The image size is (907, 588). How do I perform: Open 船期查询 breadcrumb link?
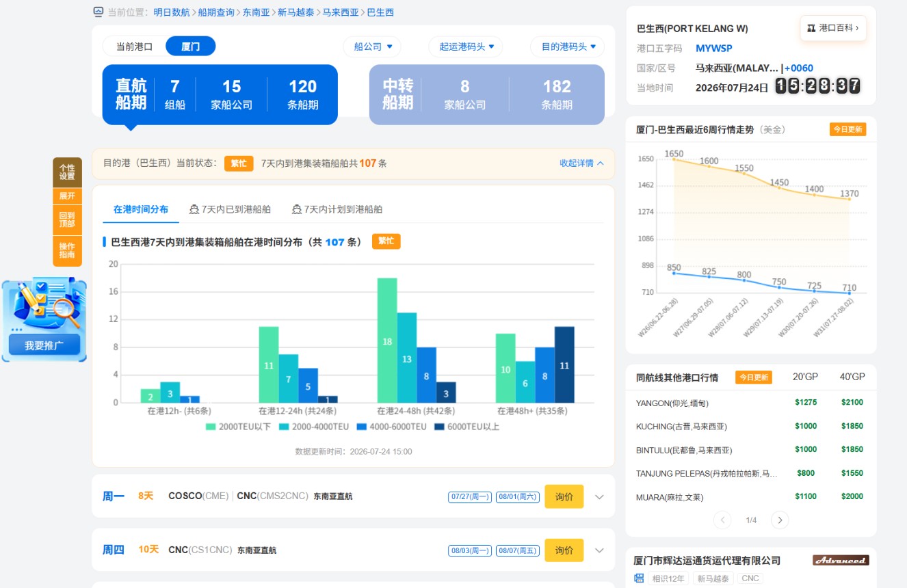click(x=216, y=12)
